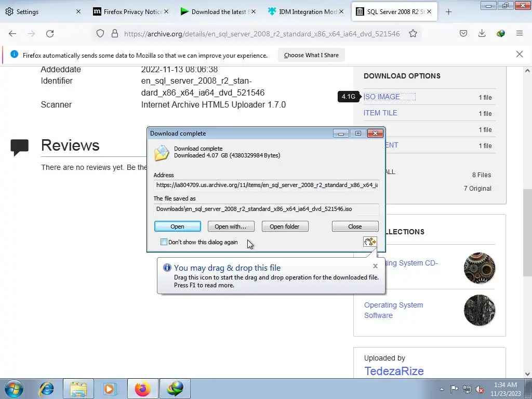Close the Download complete dialog button
This screenshot has height=399, width=532.
coord(355,227)
